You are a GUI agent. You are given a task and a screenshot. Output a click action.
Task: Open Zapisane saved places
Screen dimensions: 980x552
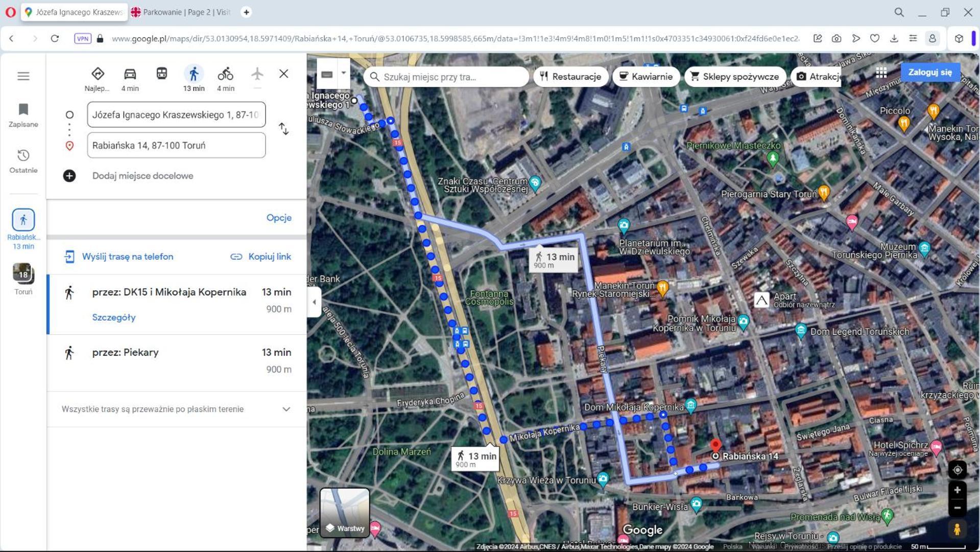(23, 115)
